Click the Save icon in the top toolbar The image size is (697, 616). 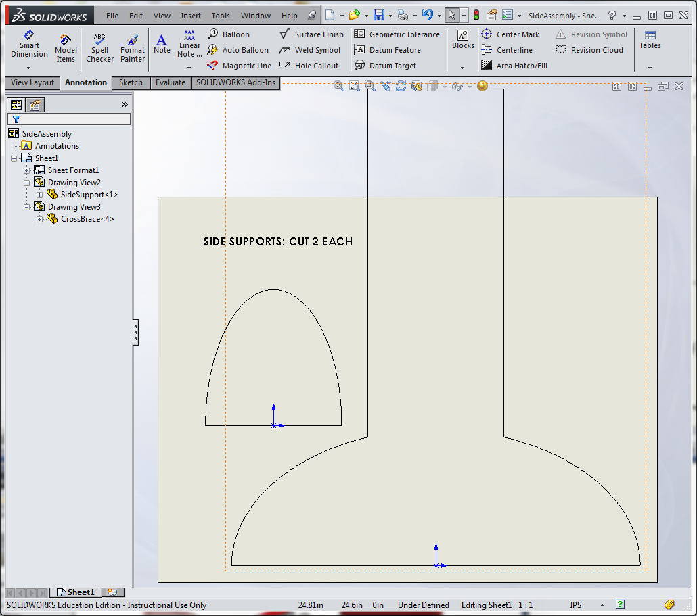(x=379, y=15)
